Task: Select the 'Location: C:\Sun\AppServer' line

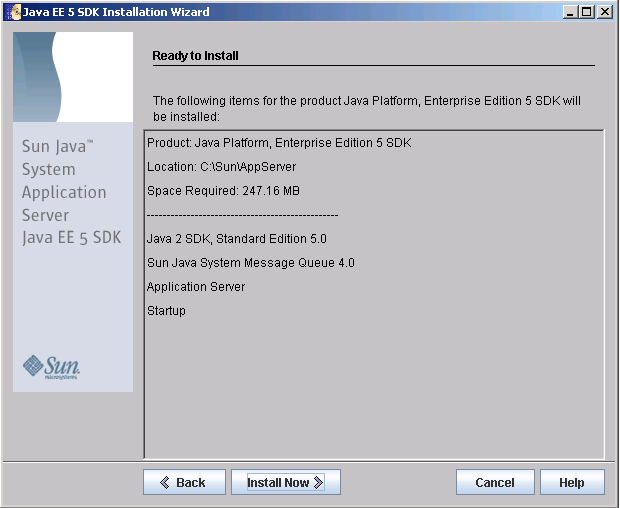Action: point(221,167)
